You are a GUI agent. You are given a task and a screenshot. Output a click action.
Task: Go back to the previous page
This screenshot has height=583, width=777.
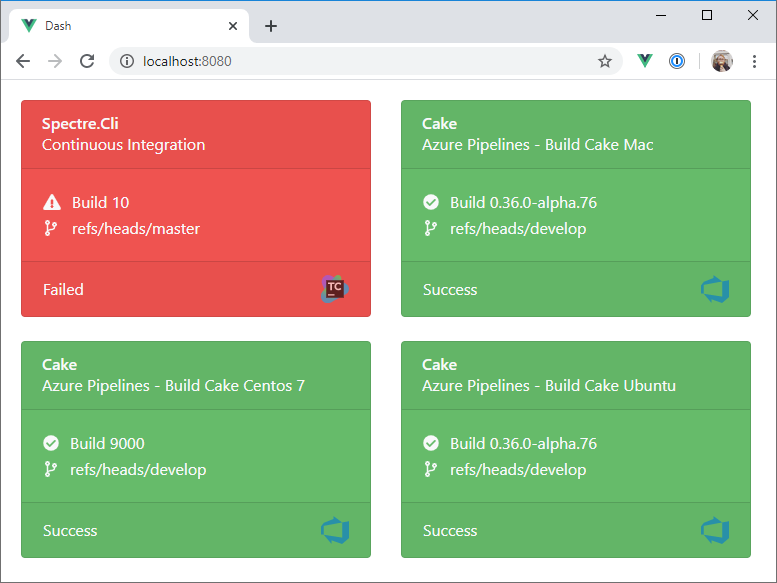23,61
